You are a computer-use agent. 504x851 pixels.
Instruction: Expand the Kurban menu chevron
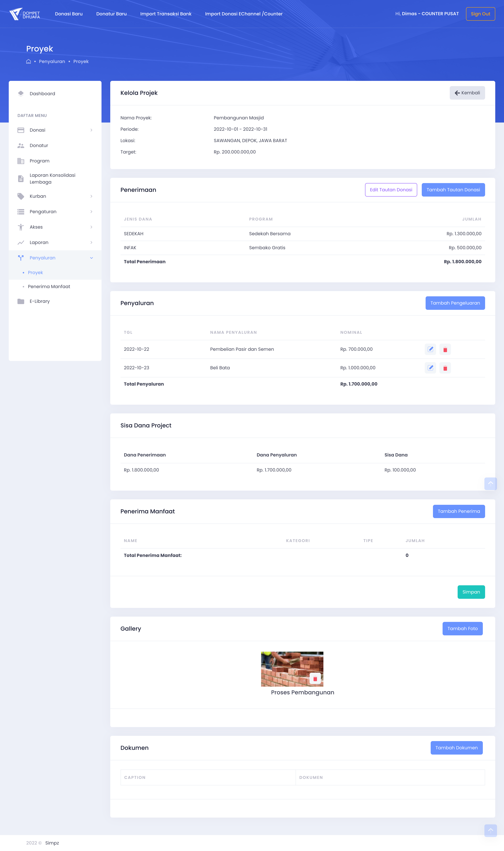coord(91,196)
